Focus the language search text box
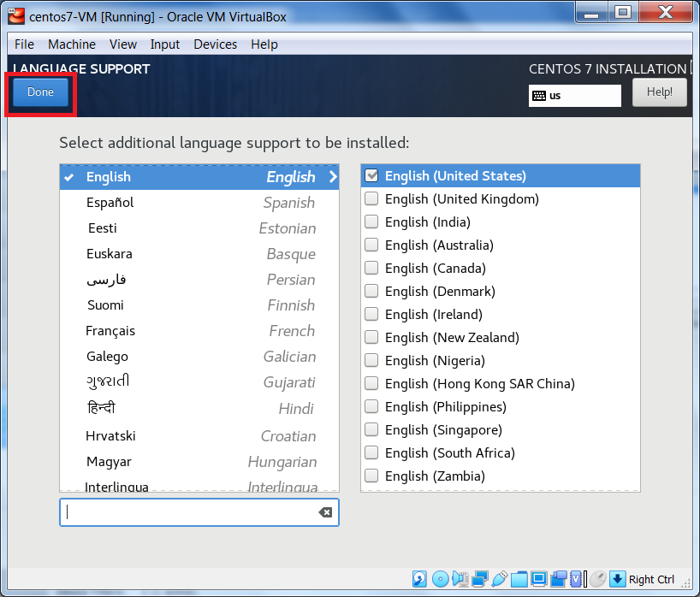This screenshot has height=597, width=700. [188, 512]
